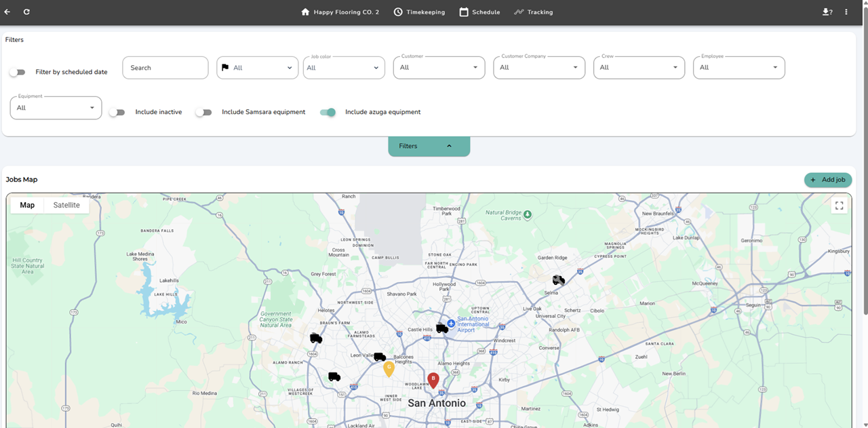Open the flag status dropdown

(x=258, y=68)
